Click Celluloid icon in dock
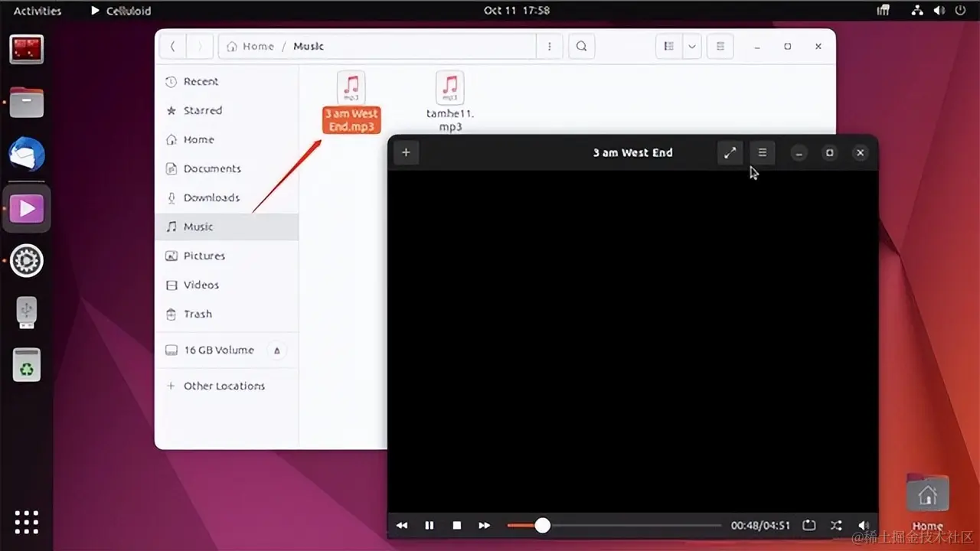This screenshot has width=980, height=551. click(27, 208)
